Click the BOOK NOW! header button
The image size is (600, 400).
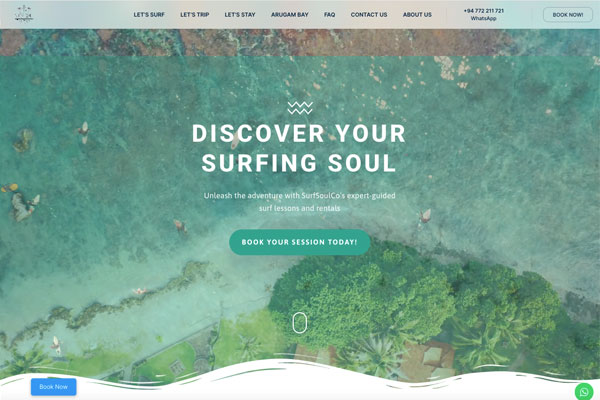pyautogui.click(x=568, y=15)
